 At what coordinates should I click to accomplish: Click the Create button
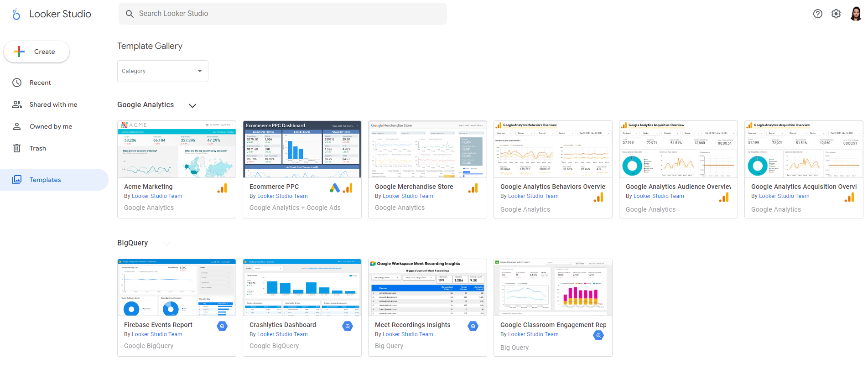36,52
